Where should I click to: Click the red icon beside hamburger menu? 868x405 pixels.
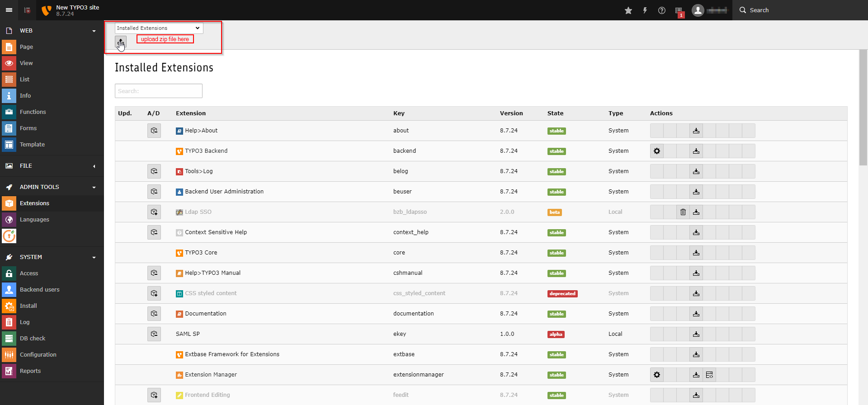click(27, 10)
